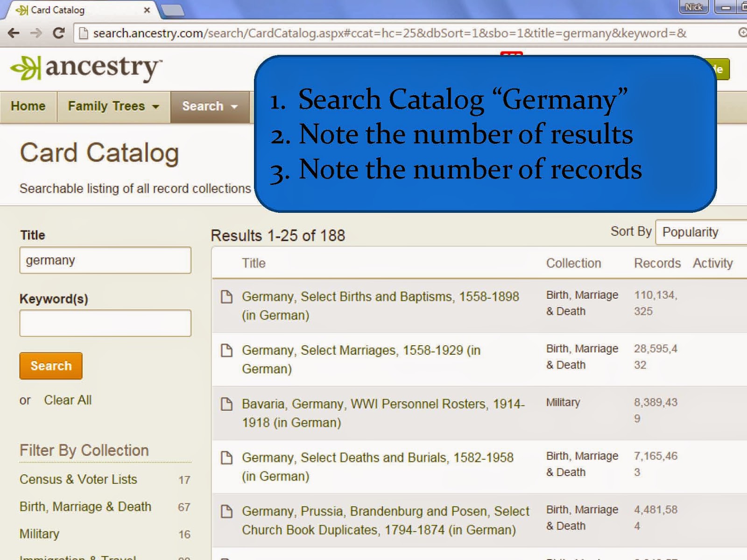Click the document icon beside Germany Select Marriages
The width and height of the screenshot is (747, 560).
click(x=226, y=350)
